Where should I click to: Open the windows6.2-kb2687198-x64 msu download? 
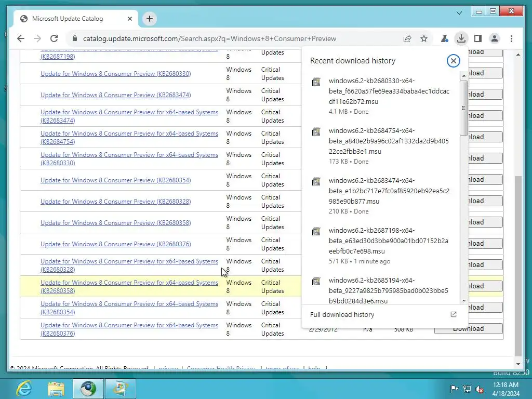389,241
